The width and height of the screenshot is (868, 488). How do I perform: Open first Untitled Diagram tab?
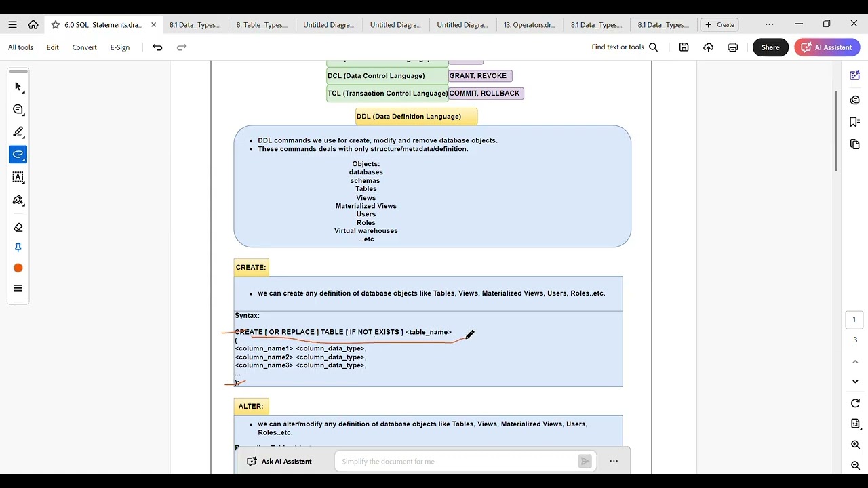pyautogui.click(x=328, y=25)
